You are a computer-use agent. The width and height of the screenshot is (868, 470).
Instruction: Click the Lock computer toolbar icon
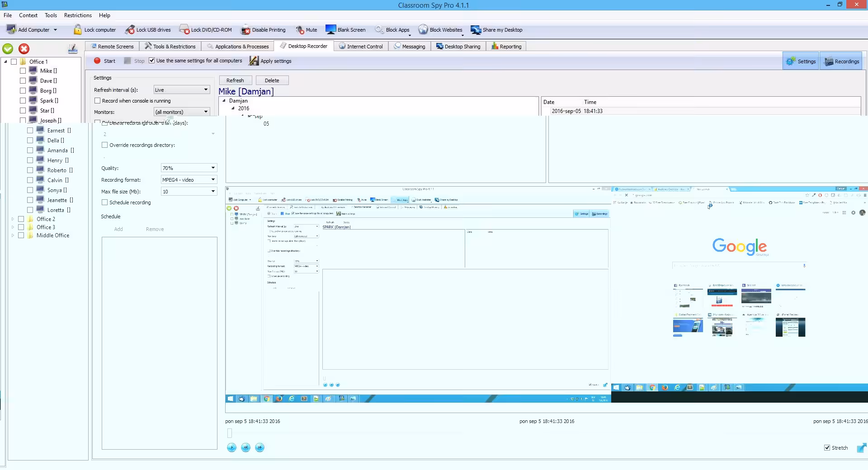pyautogui.click(x=78, y=30)
